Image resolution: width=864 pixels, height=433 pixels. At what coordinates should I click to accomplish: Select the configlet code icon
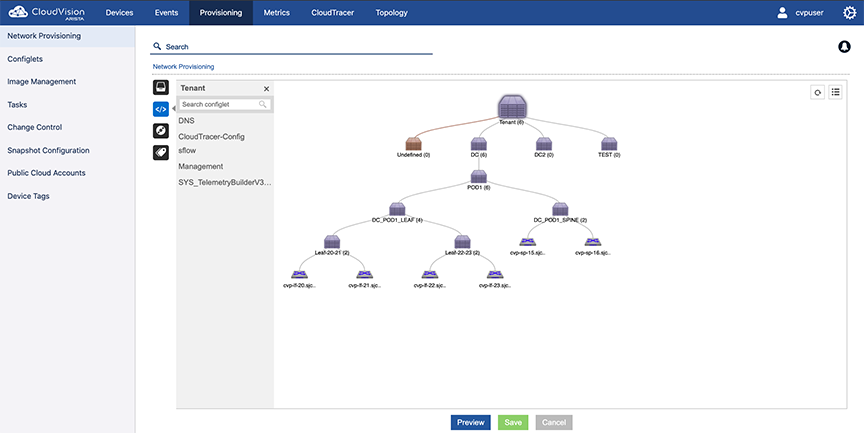pyautogui.click(x=161, y=109)
